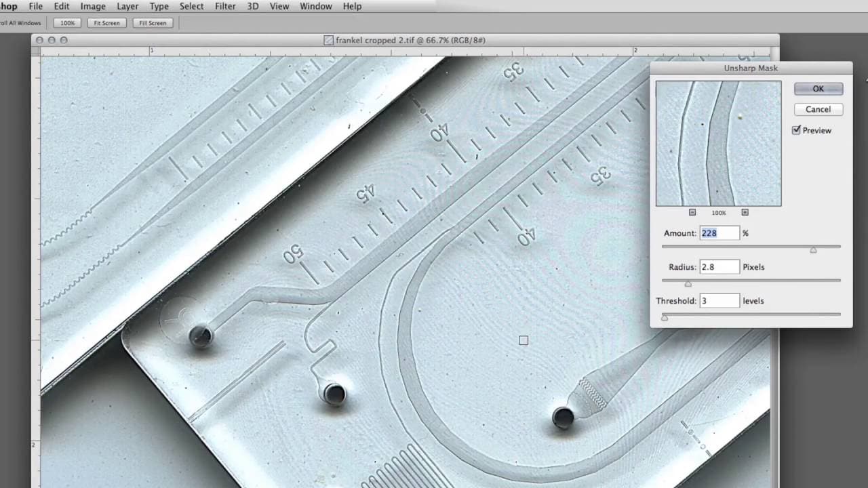The image size is (868, 488).
Task: Open the View menu
Action: tap(279, 6)
